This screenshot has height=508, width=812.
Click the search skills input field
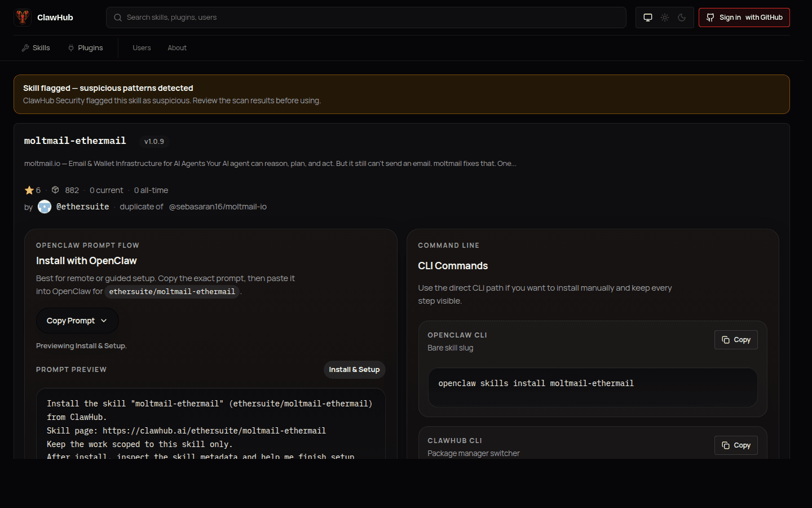click(366, 17)
